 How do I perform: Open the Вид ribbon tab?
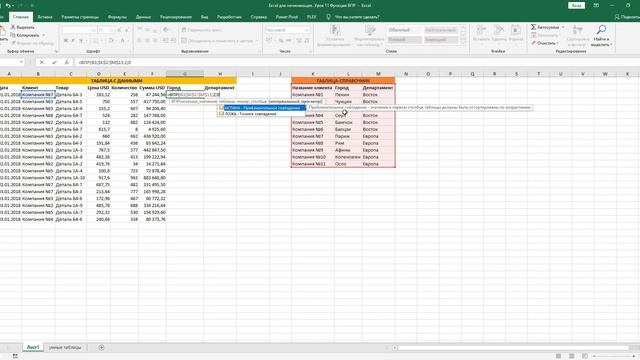click(204, 17)
